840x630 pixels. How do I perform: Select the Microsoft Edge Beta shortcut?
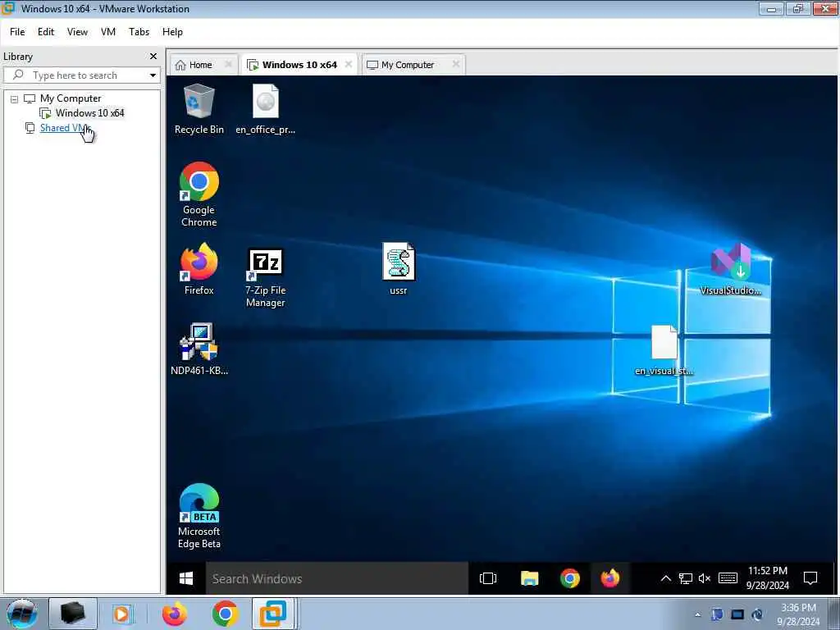click(x=199, y=517)
